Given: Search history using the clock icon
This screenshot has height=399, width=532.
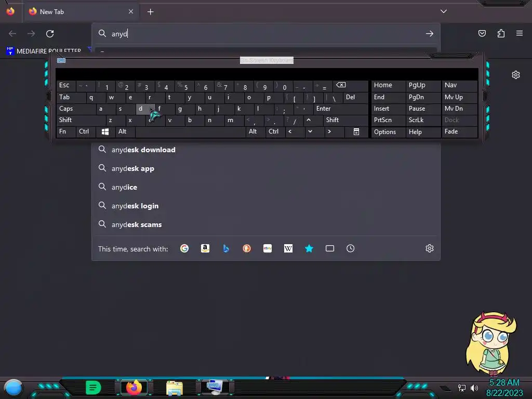Looking at the screenshot, I should tap(351, 248).
